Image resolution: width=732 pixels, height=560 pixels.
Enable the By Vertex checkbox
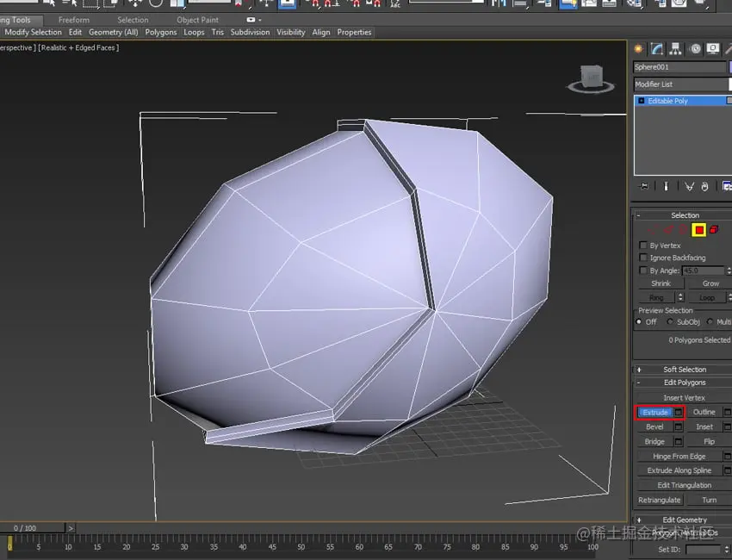tap(643, 246)
